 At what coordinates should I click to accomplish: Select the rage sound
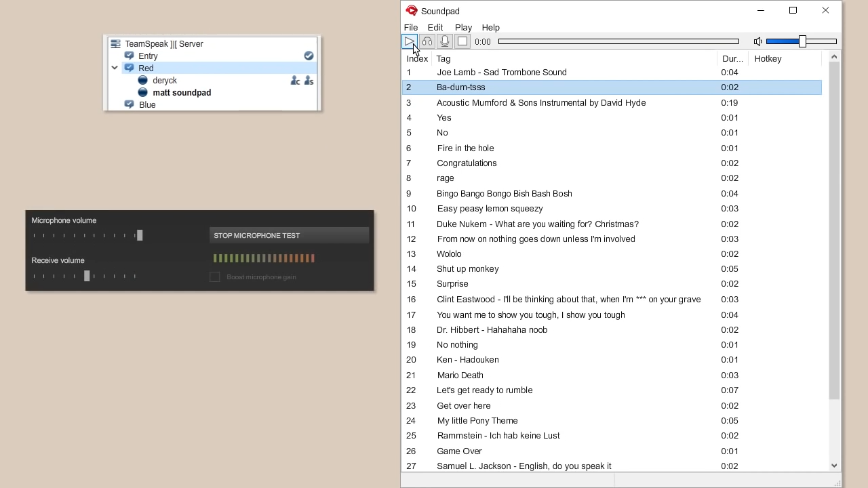click(612, 178)
